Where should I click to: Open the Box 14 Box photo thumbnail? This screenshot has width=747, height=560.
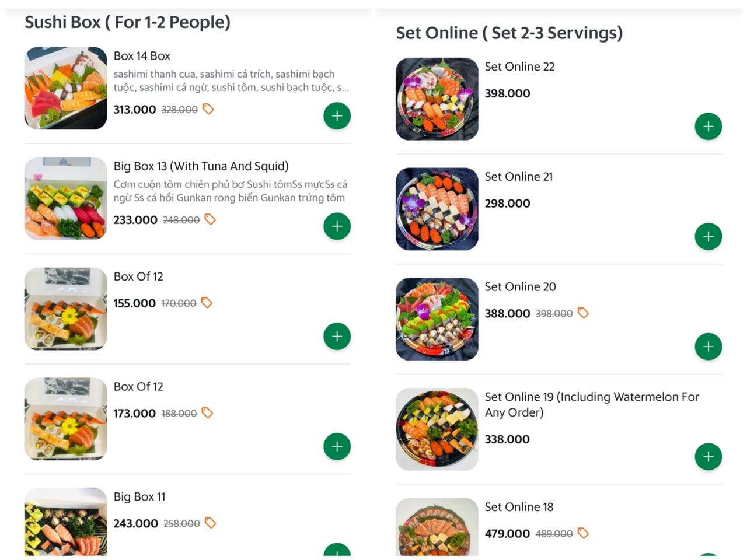(65, 88)
